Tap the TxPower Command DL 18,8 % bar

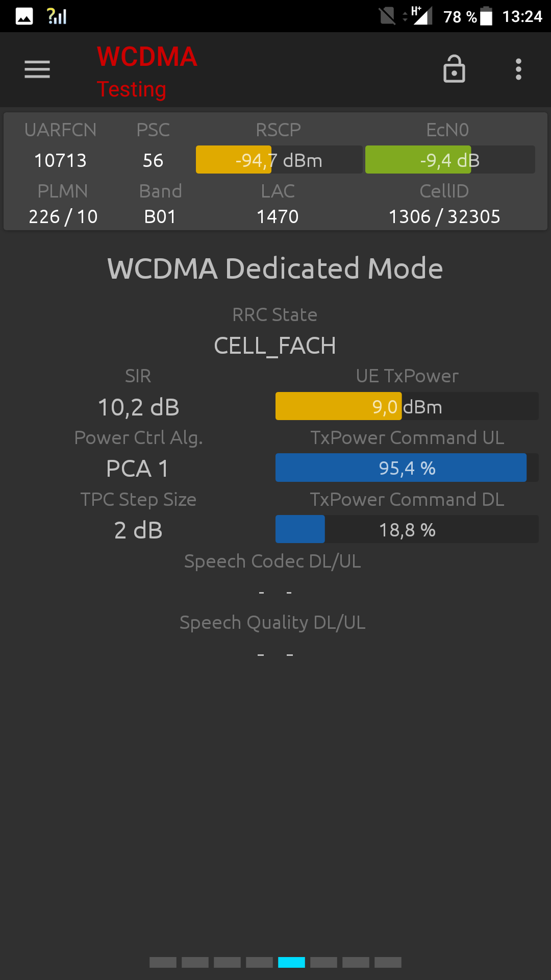pyautogui.click(x=407, y=529)
